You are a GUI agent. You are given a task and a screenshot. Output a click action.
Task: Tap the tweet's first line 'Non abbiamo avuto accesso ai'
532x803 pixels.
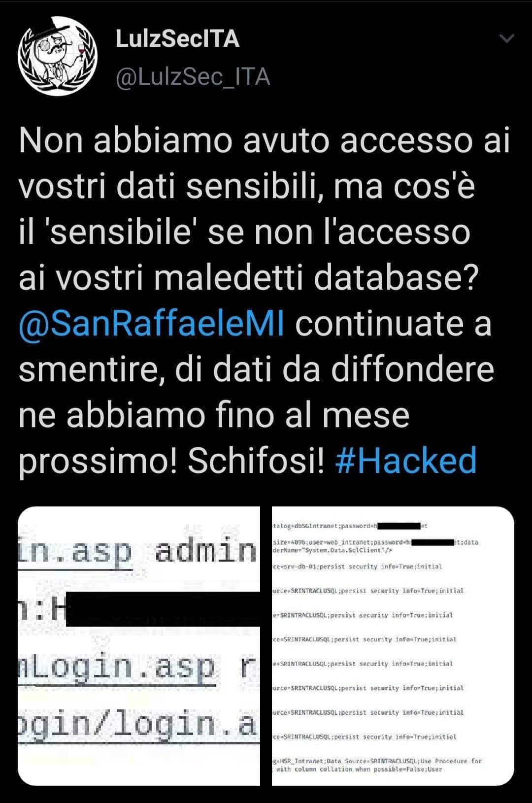coord(265,140)
